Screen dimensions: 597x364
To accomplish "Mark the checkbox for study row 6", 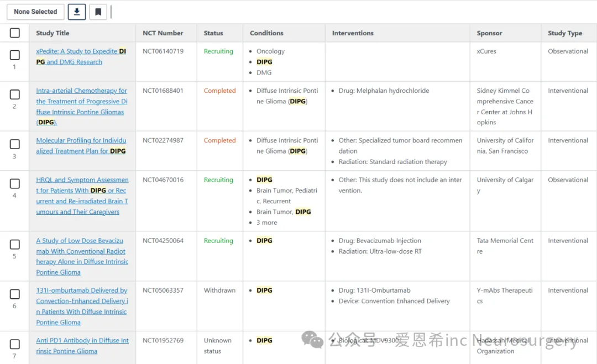I will coord(15,294).
